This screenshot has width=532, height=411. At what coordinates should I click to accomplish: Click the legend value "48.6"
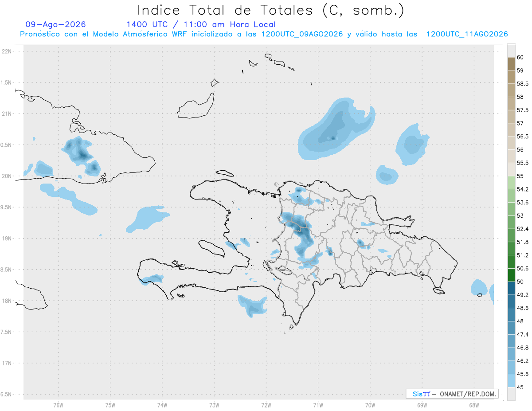tap(522, 308)
